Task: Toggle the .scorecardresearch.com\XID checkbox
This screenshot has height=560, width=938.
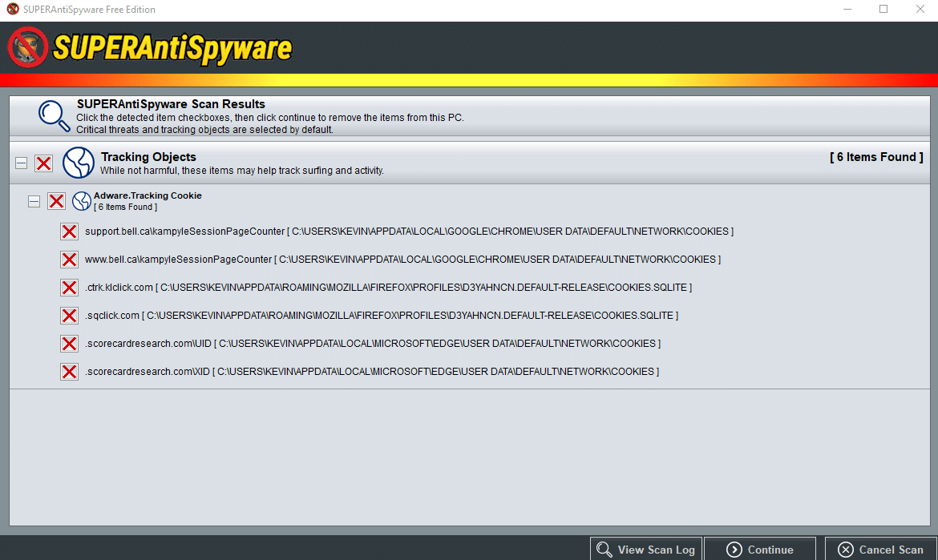Action: [x=70, y=372]
